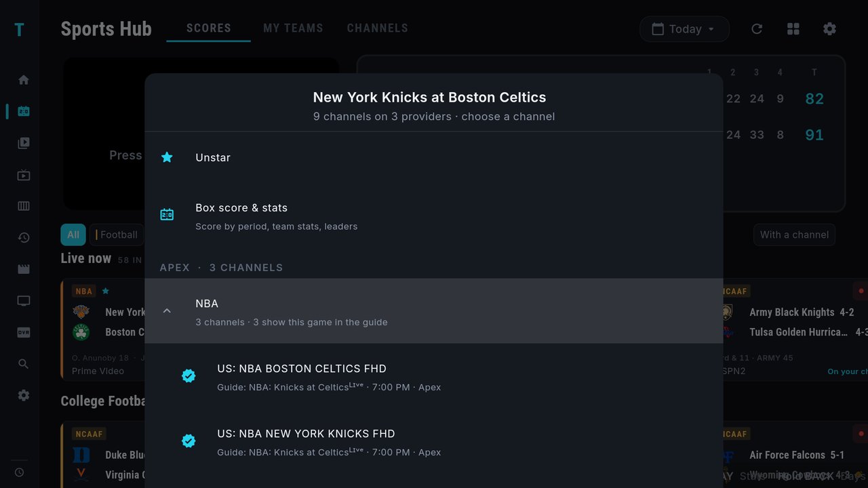Click the Celtics total score 91
The image size is (868, 488).
pos(814,135)
